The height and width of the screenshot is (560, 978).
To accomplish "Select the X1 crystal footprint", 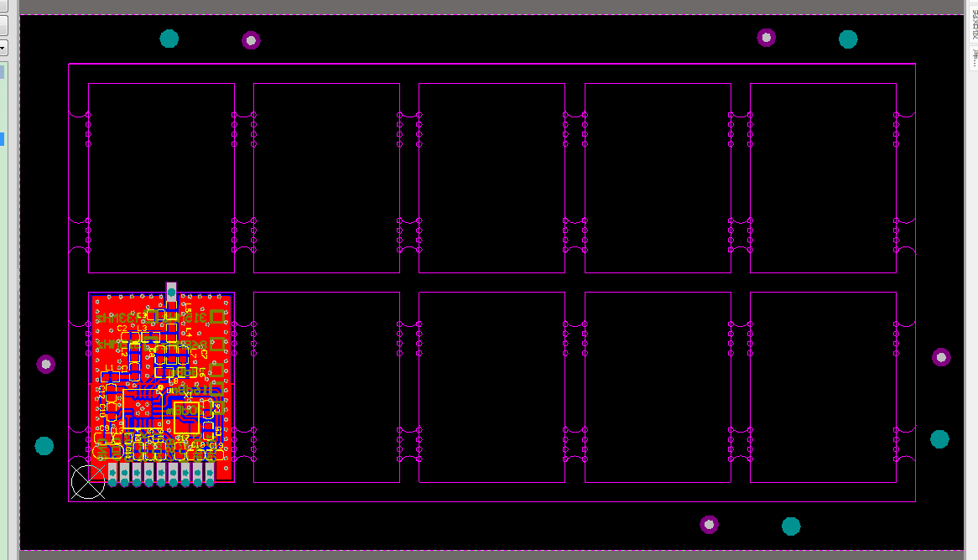I will pos(186,417).
